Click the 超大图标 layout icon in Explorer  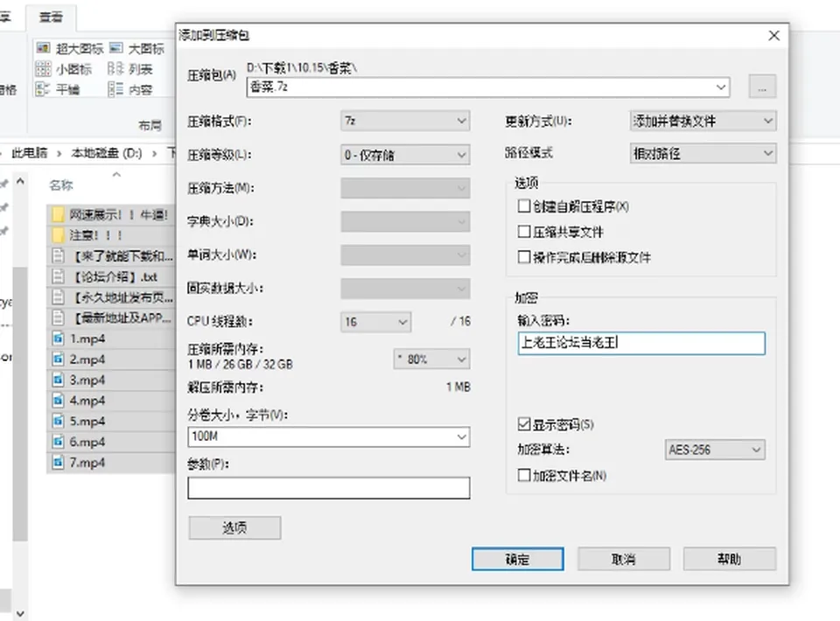coord(43,49)
